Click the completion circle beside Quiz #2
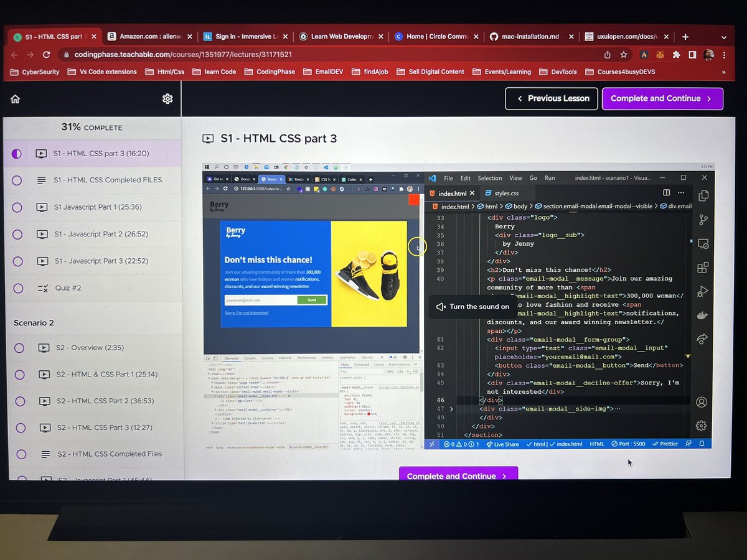This screenshot has width=747, height=560. [x=17, y=288]
